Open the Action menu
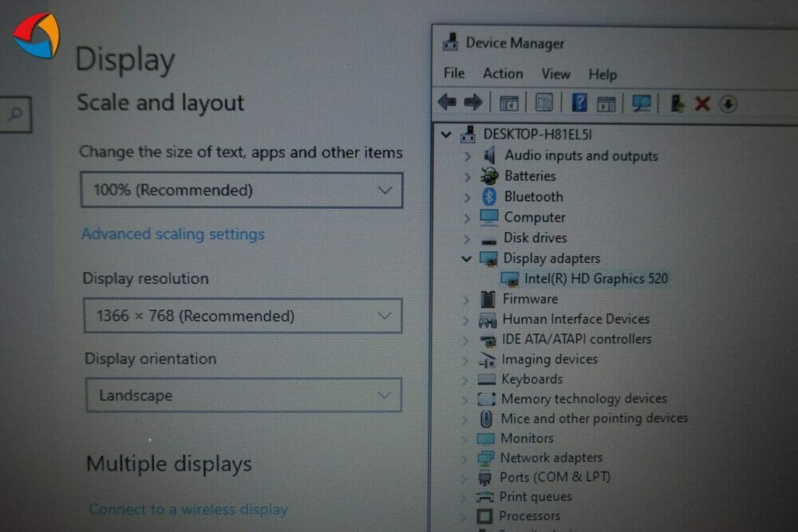The width and height of the screenshot is (798, 532). pyautogui.click(x=503, y=73)
